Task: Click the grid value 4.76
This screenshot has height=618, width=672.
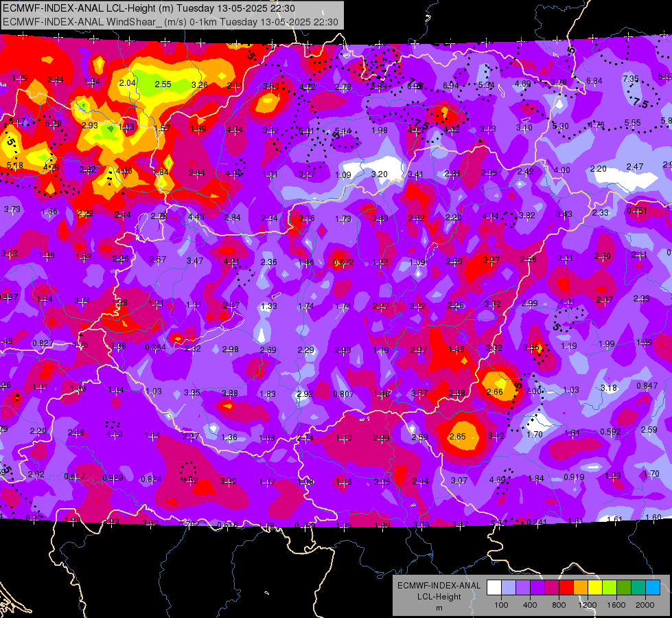Action: click(x=596, y=125)
